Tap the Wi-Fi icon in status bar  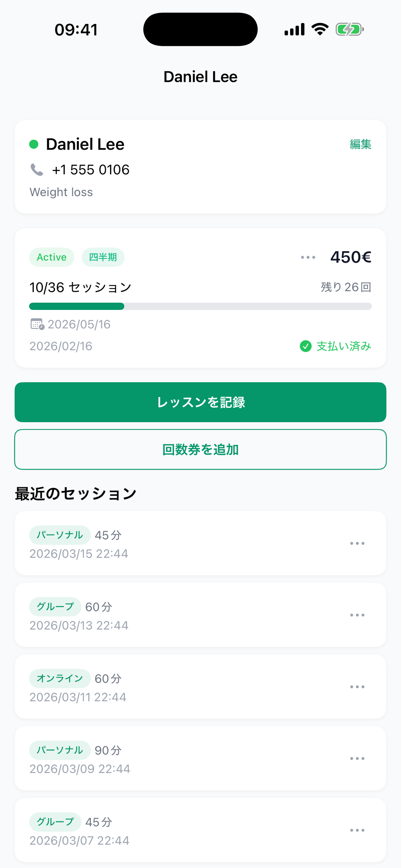coord(320,29)
